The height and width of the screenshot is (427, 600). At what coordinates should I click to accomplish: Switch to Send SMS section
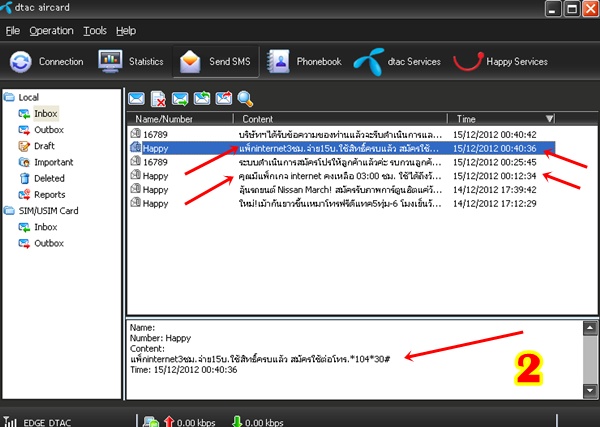coord(215,62)
